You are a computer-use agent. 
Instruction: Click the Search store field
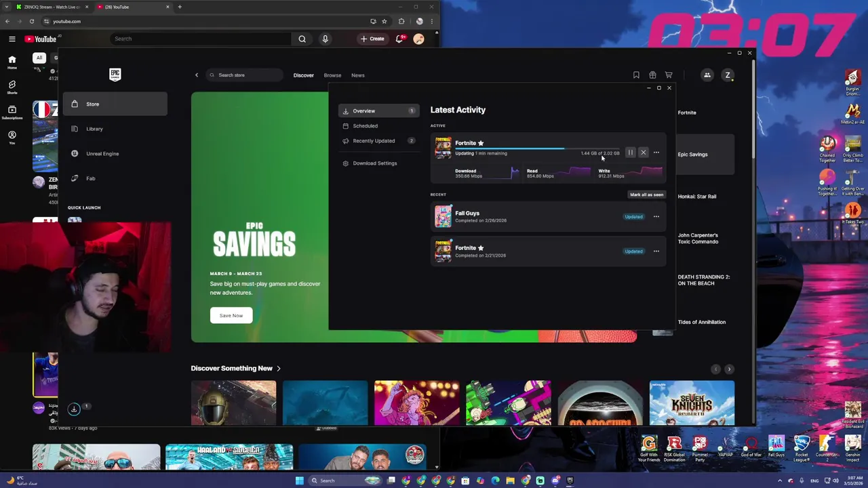[245, 75]
